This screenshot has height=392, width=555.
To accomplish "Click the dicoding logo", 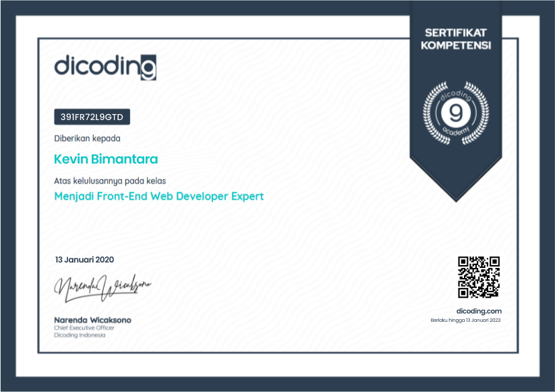I will (x=105, y=67).
